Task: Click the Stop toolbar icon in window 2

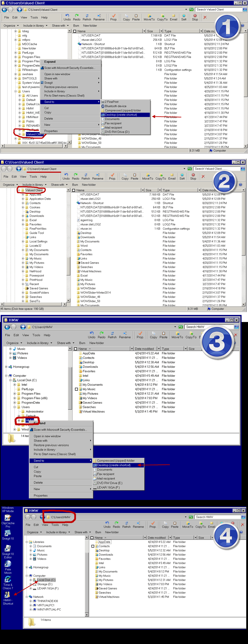Action: coord(193,176)
